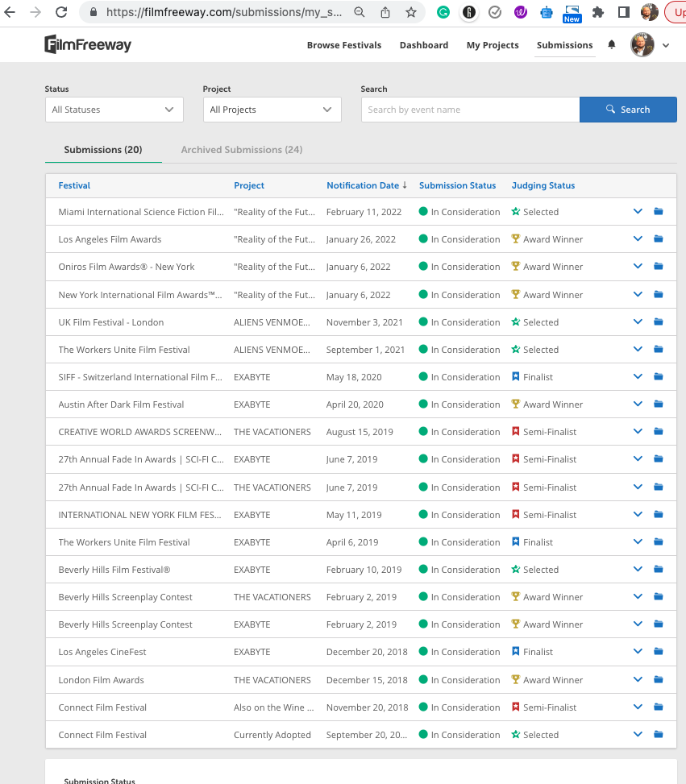Expand Beverly Hills Film Festival row chevron
686x784 pixels.
click(x=638, y=569)
